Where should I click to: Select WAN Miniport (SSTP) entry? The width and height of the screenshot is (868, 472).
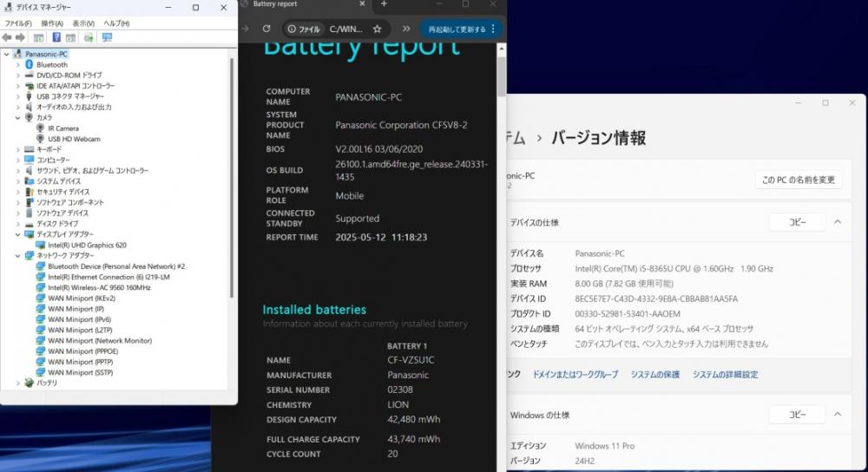pyautogui.click(x=80, y=373)
